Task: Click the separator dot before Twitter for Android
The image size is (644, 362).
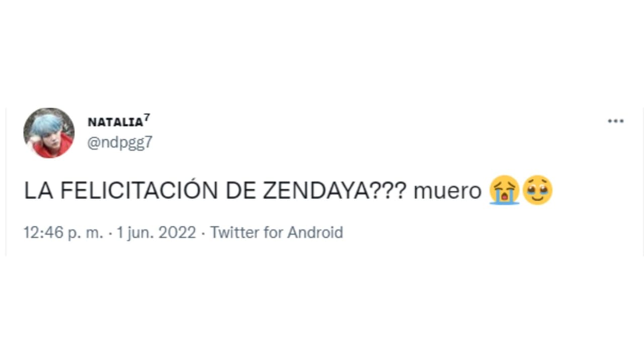Action: [203, 232]
